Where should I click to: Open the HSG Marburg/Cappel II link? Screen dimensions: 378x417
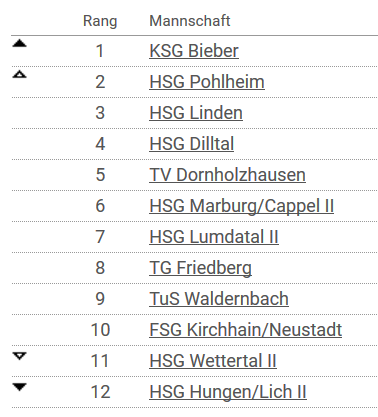[x=242, y=206]
